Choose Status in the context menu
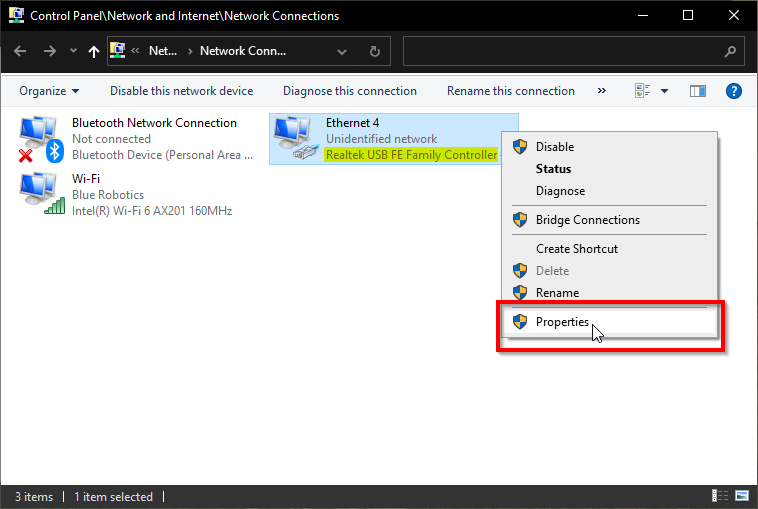The width and height of the screenshot is (758, 509). (x=609, y=169)
